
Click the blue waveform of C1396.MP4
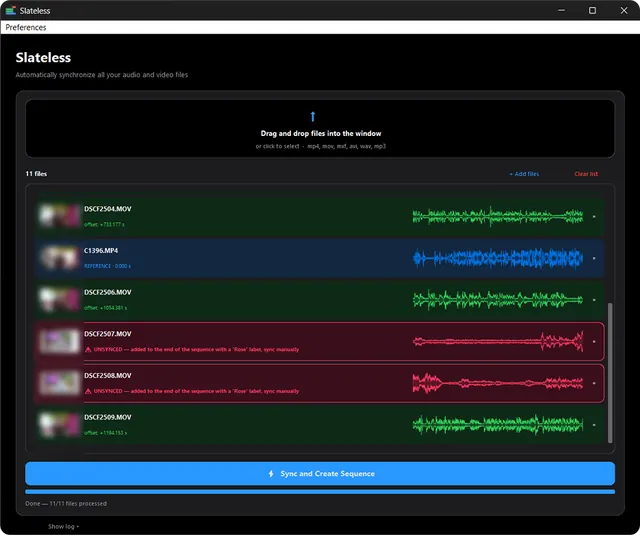(498, 258)
